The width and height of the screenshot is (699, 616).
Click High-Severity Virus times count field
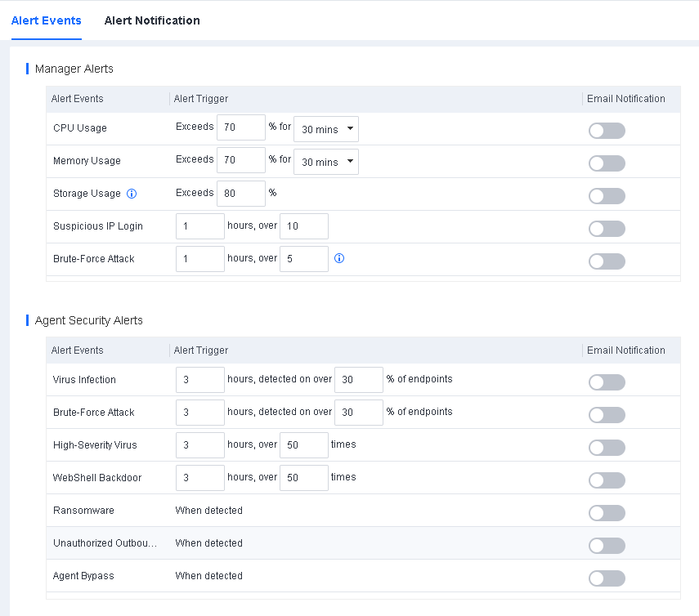coord(303,445)
